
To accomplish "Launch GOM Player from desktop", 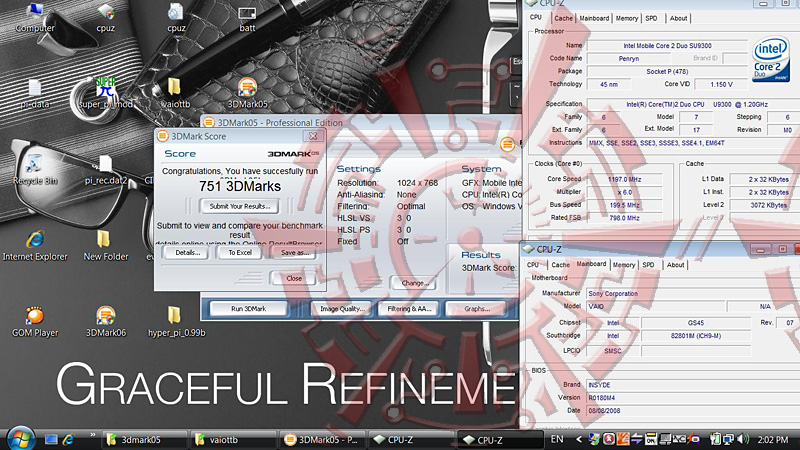I will (x=35, y=322).
